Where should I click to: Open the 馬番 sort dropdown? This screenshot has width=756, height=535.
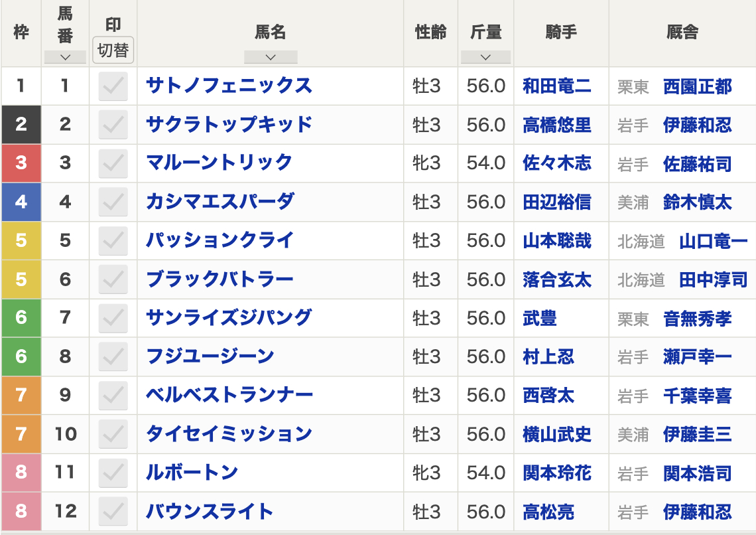(x=65, y=57)
